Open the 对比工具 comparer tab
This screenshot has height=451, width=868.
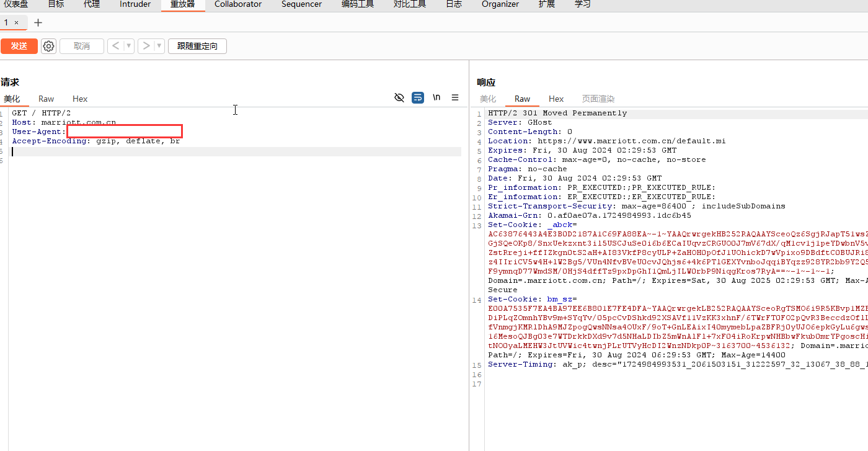(x=410, y=4)
